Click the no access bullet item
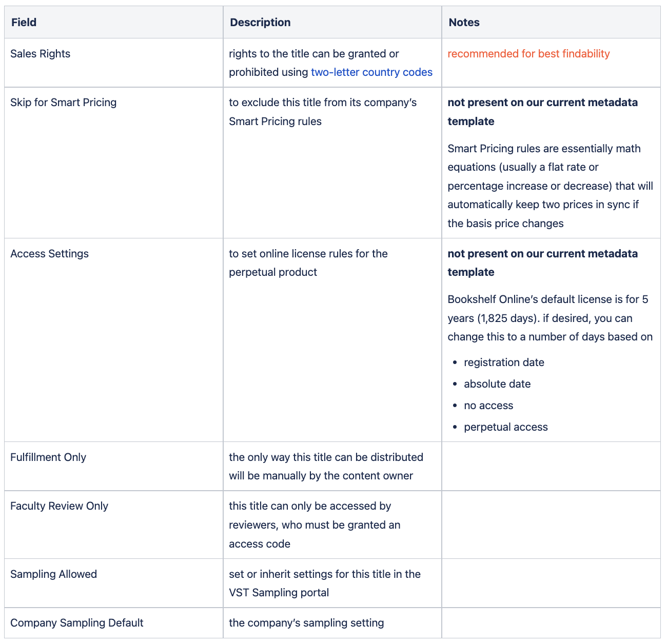667x644 pixels. click(x=488, y=406)
